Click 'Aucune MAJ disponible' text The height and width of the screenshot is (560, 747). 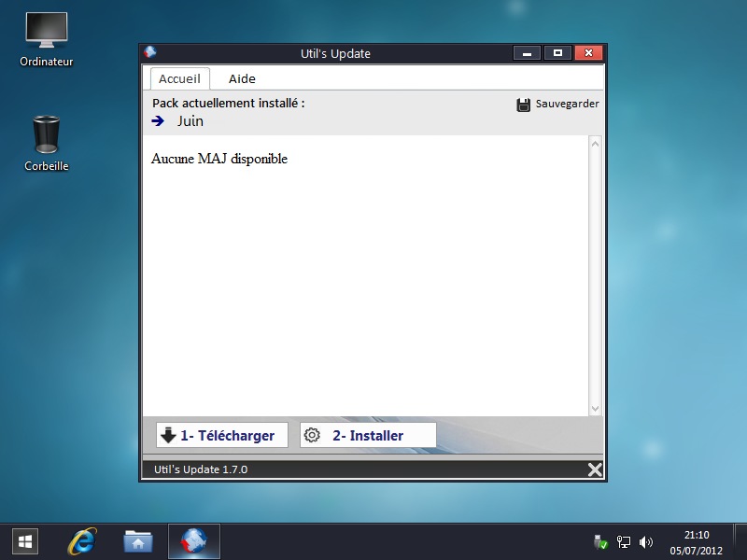click(219, 159)
